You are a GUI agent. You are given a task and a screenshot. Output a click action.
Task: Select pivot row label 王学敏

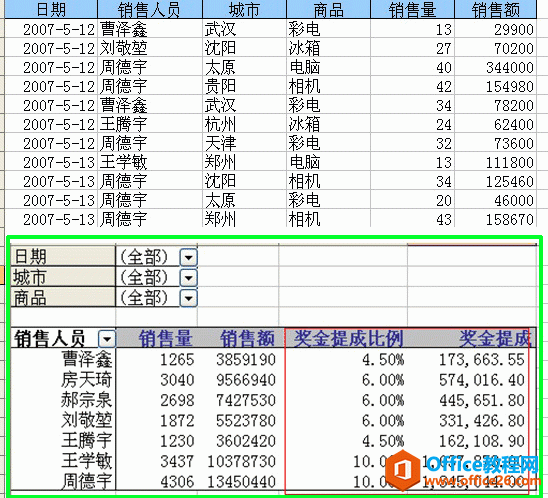87,461
